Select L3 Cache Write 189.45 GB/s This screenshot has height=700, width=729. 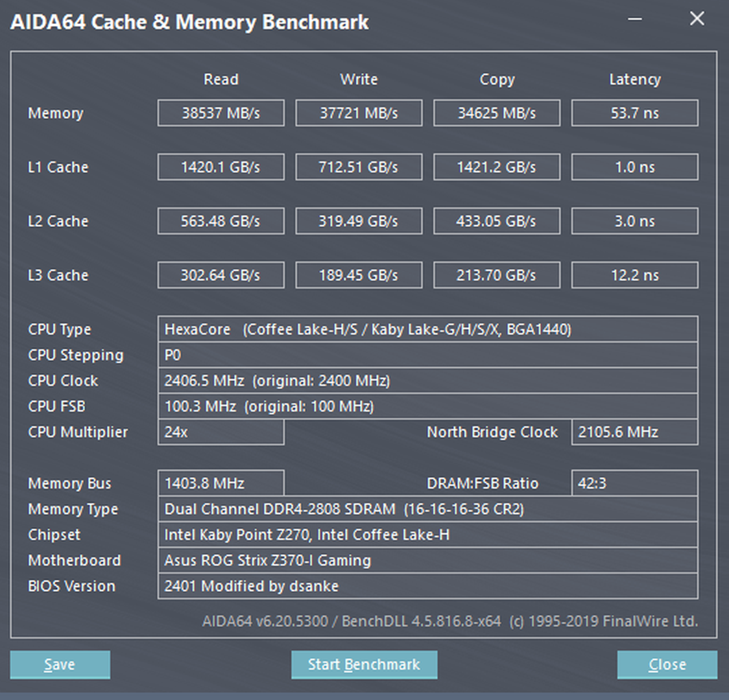[x=359, y=275]
